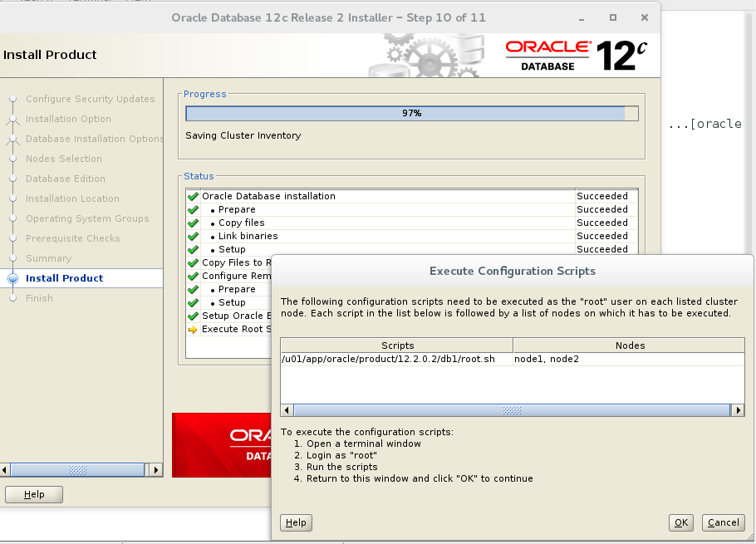Click the right arrow of the Scripts list scrollbar
Screen dimensions: 756x544
pos(738,409)
